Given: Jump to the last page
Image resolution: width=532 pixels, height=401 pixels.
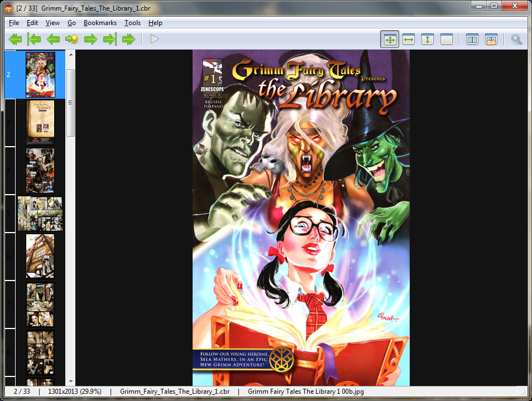Looking at the screenshot, I should [110, 40].
